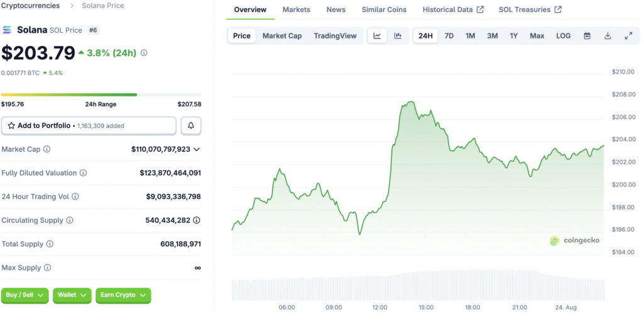Open the News tab
Image resolution: width=644 pixels, height=313 pixels.
click(336, 9)
